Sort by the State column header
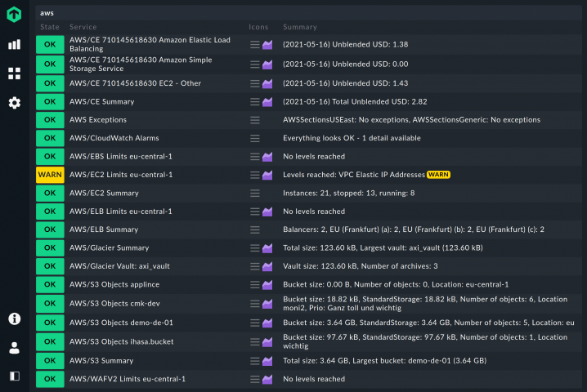 (50, 27)
